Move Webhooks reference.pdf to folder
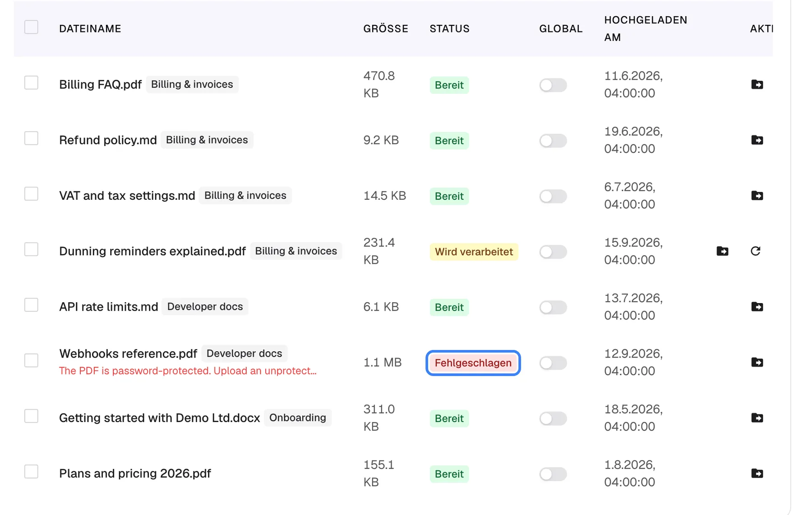 tap(757, 362)
